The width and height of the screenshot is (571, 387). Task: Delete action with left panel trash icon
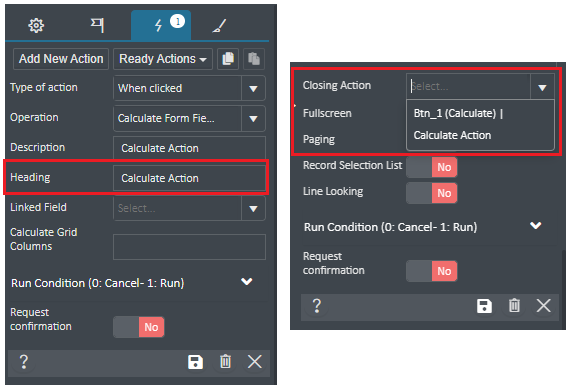click(x=225, y=362)
